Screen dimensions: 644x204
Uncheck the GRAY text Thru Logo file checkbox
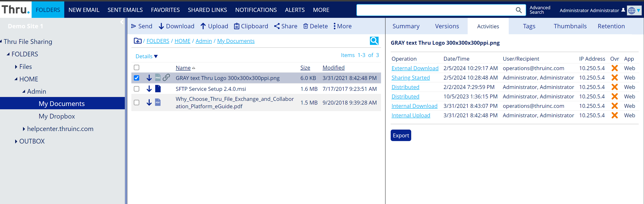click(137, 78)
